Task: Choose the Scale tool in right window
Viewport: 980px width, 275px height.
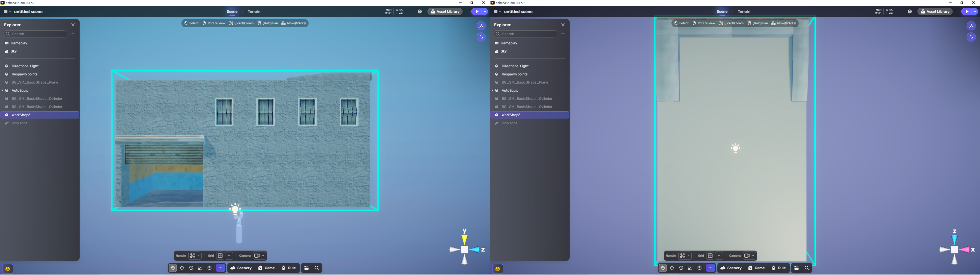Action: click(x=690, y=268)
